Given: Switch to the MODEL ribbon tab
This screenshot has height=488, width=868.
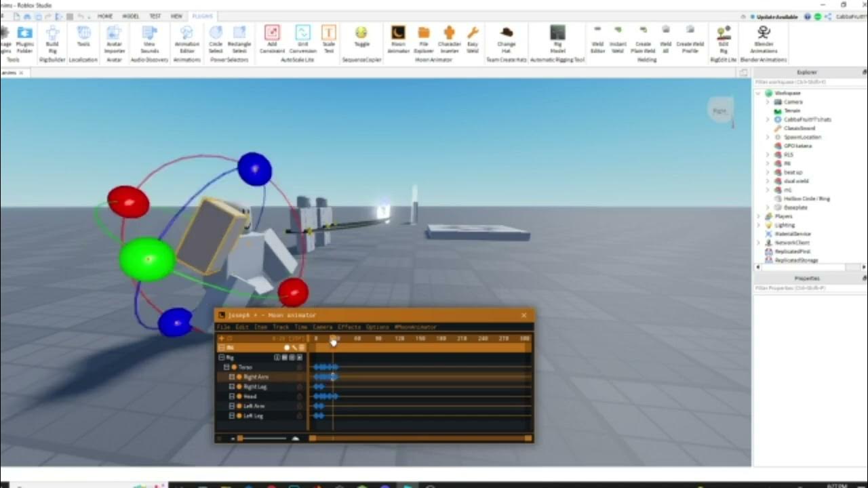Looking at the screenshot, I should 130,16.
